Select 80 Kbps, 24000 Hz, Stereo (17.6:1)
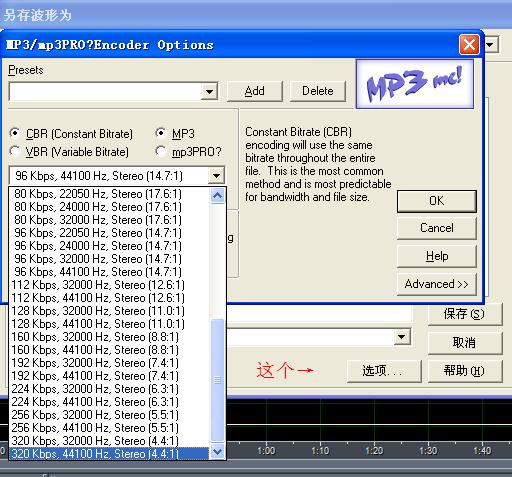 point(109,207)
